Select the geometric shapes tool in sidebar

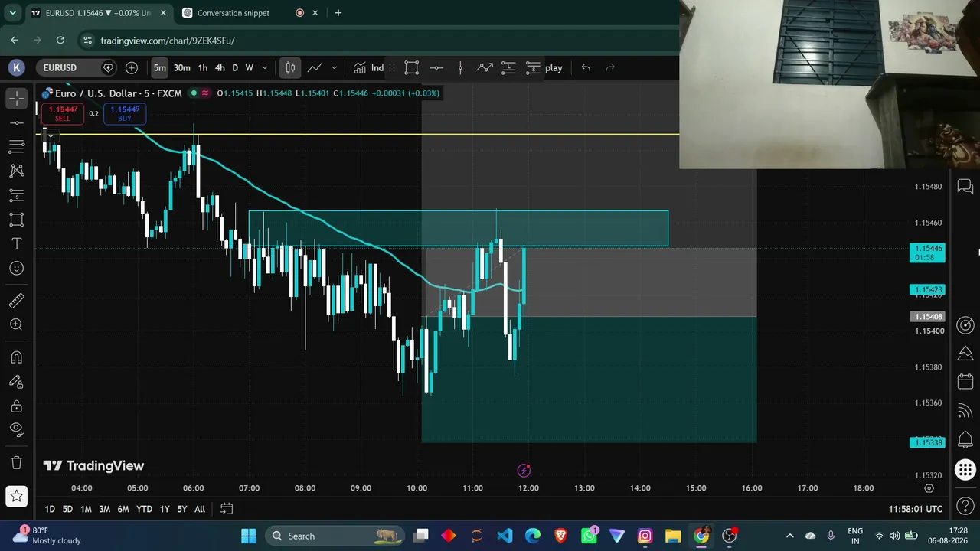pyautogui.click(x=16, y=220)
